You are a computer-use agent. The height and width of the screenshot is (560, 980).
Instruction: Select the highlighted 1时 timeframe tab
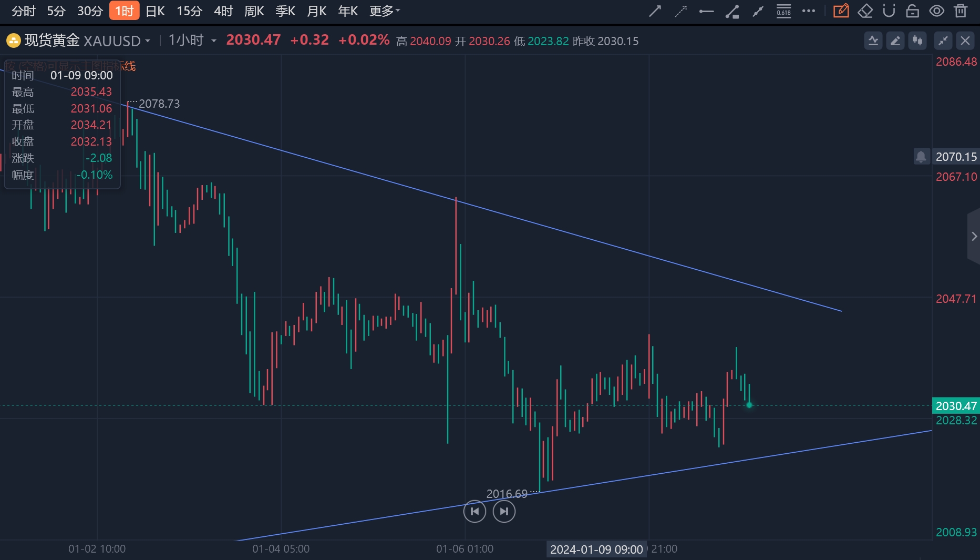click(x=124, y=11)
